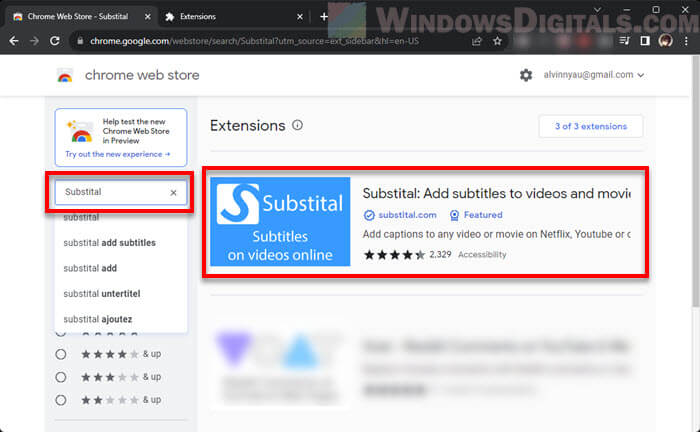The width and height of the screenshot is (700, 432).
Task: Select the 3 stars & up rating
Action: coord(61,377)
